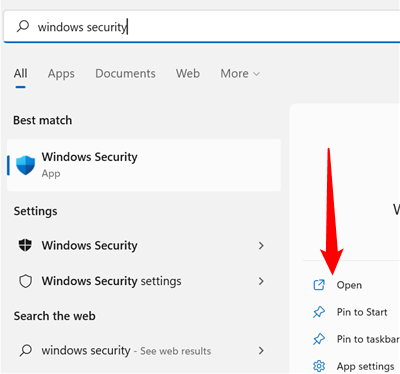Click the blue shield Windows Security app icon
The image size is (400, 374).
pos(25,165)
